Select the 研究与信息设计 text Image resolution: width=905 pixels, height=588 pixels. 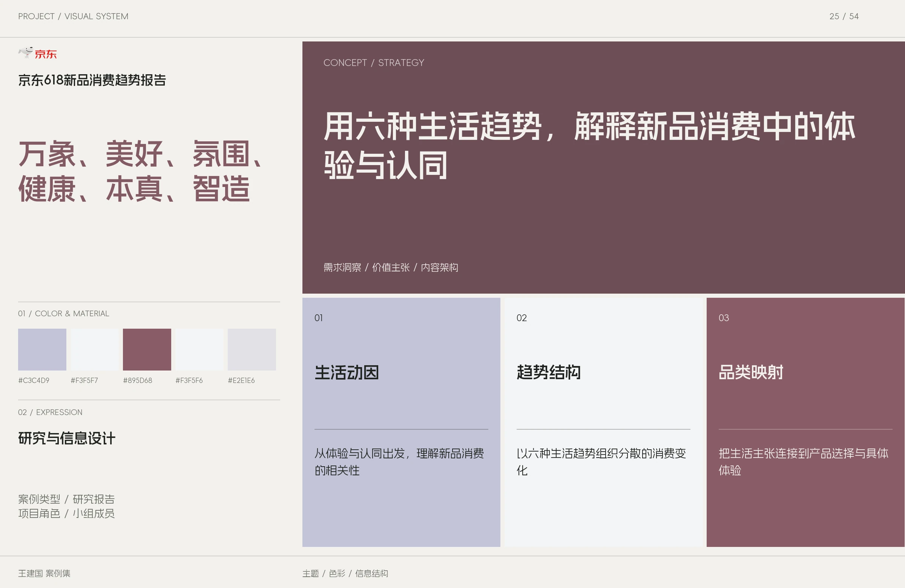(x=67, y=438)
